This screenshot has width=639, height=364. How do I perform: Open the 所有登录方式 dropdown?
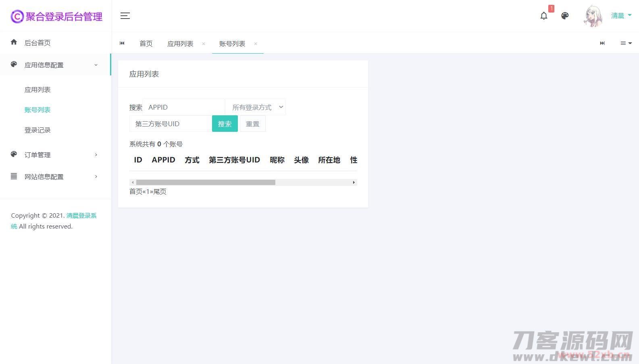255,107
